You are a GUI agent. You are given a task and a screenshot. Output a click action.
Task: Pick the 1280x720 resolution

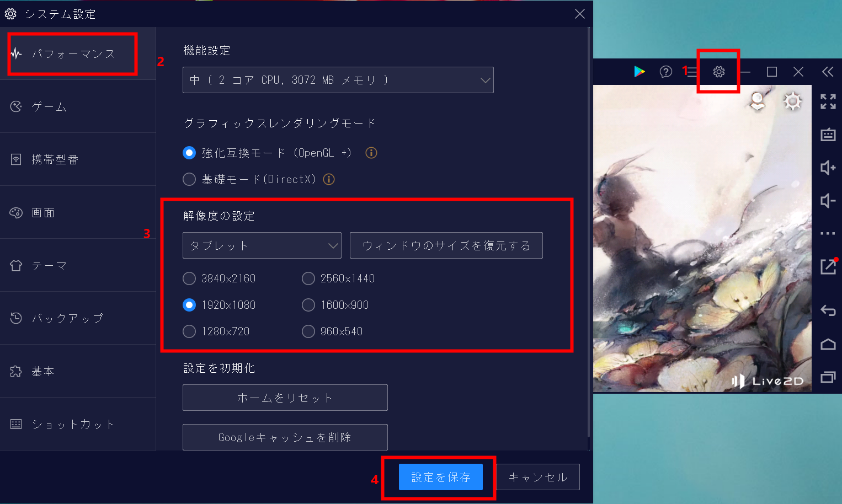189,331
